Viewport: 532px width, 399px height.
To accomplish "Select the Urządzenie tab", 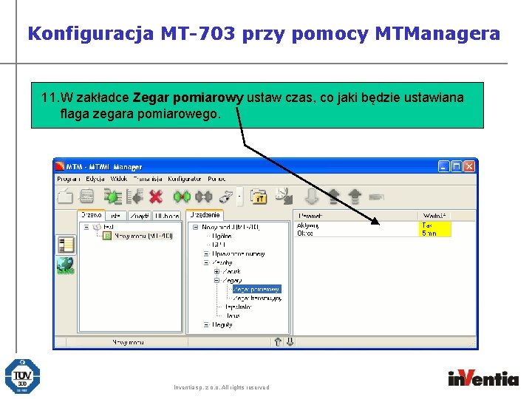I will point(205,215).
